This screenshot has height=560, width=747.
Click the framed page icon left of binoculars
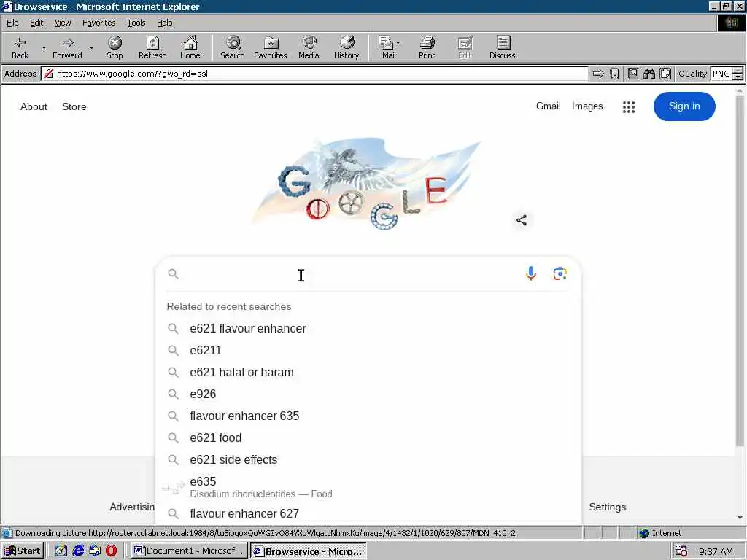[633, 74]
